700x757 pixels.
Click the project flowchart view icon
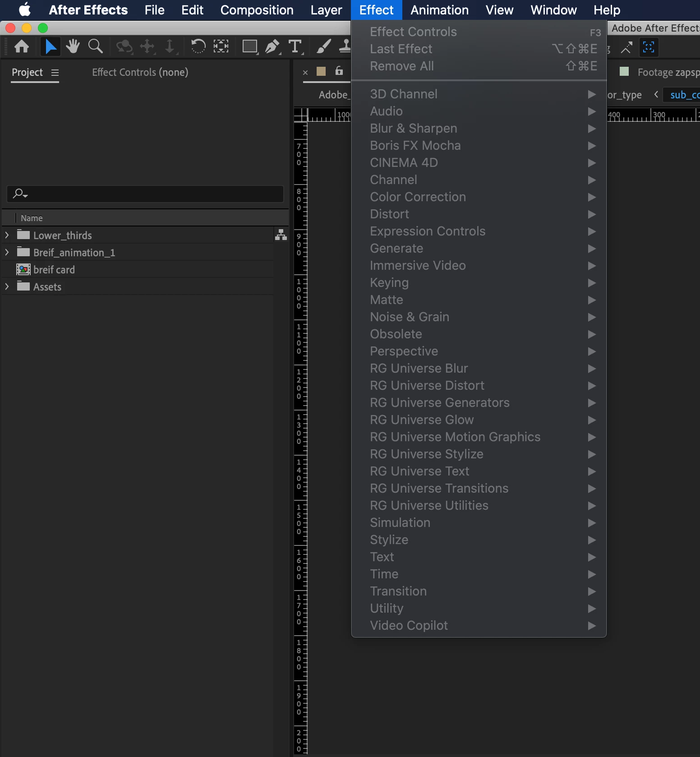tap(281, 235)
